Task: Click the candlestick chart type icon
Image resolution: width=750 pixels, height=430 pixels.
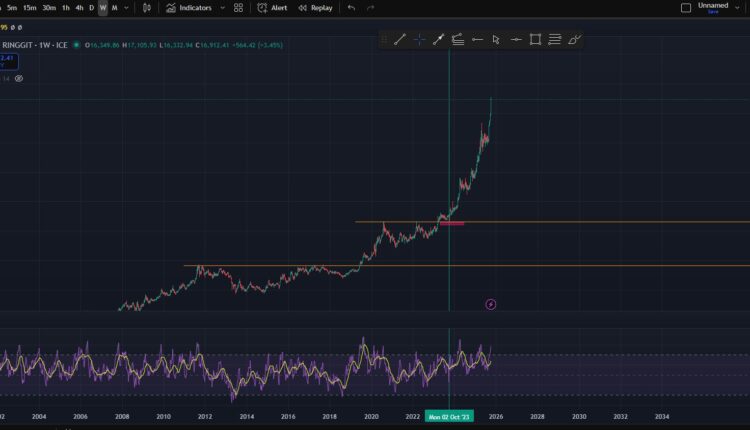Action: click(x=147, y=8)
